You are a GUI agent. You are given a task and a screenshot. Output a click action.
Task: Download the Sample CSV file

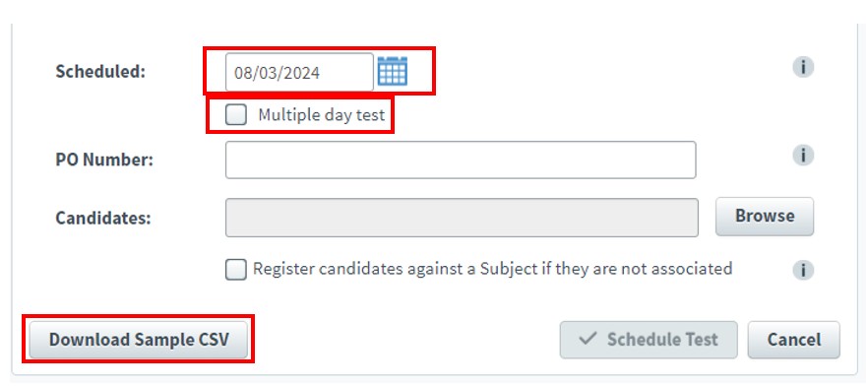139,340
